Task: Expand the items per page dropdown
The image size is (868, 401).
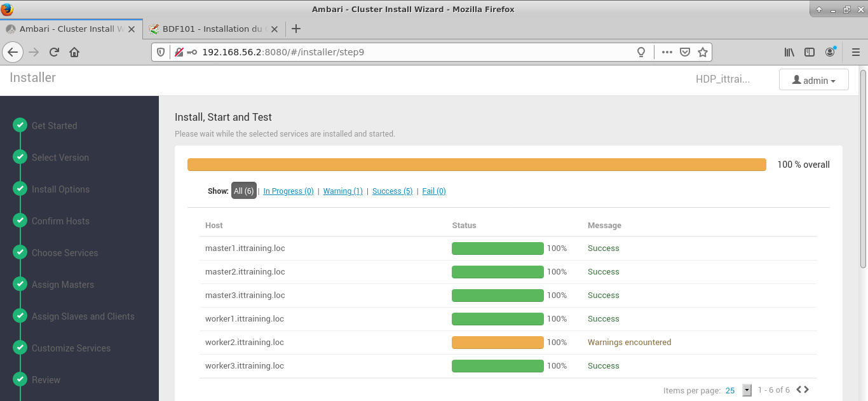Action: [x=747, y=390]
